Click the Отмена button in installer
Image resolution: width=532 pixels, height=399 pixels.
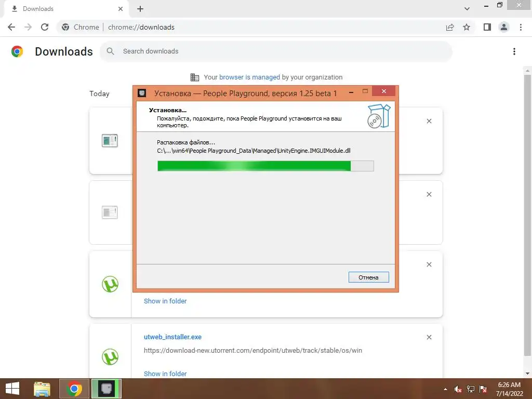click(x=368, y=277)
